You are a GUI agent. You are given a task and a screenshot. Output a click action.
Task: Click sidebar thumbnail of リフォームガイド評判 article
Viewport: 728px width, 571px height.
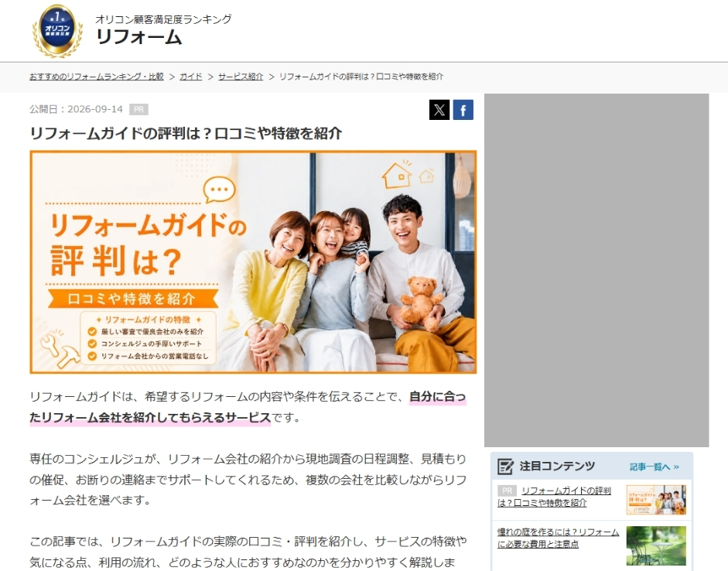(x=655, y=500)
